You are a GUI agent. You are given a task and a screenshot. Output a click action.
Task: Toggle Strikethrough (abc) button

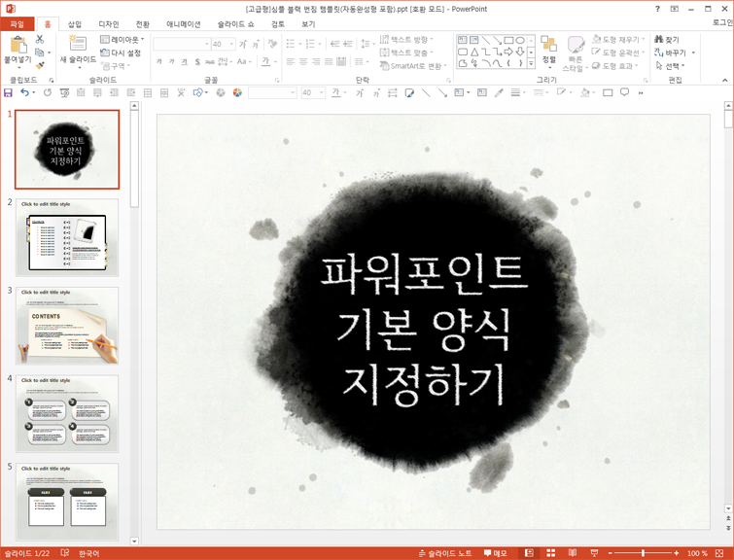pyautogui.click(x=210, y=61)
